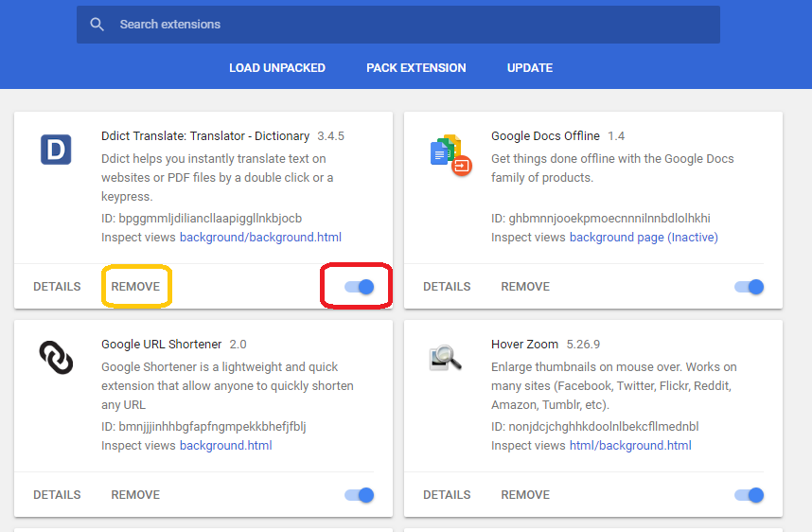The height and width of the screenshot is (532, 812).
Task: Open Ddict background/background.html inspect view
Action: pos(260,238)
